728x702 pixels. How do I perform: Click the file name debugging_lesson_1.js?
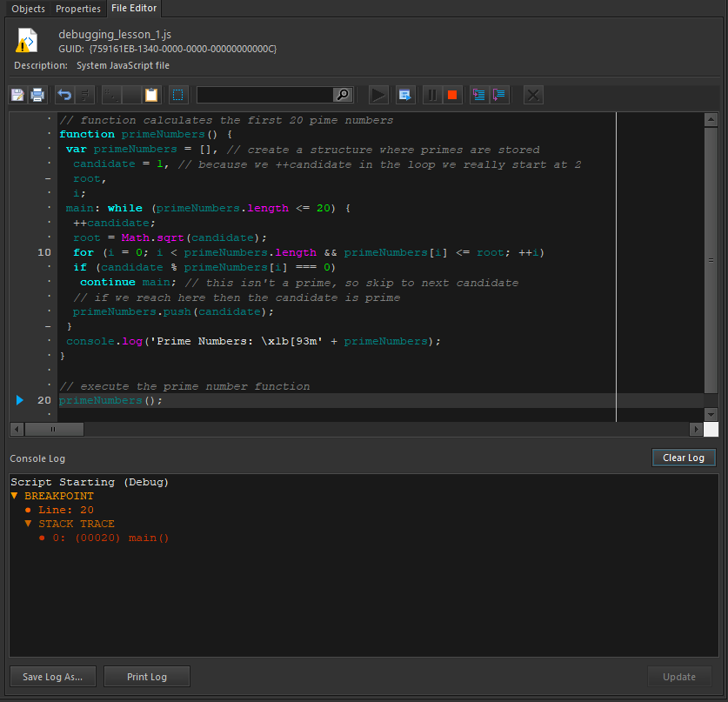(115, 34)
